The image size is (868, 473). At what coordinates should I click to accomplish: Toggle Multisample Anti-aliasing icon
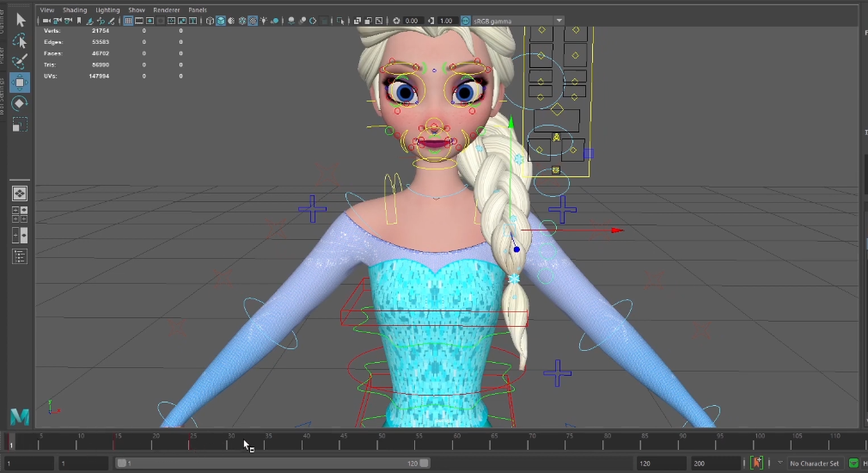pyautogui.click(x=313, y=21)
